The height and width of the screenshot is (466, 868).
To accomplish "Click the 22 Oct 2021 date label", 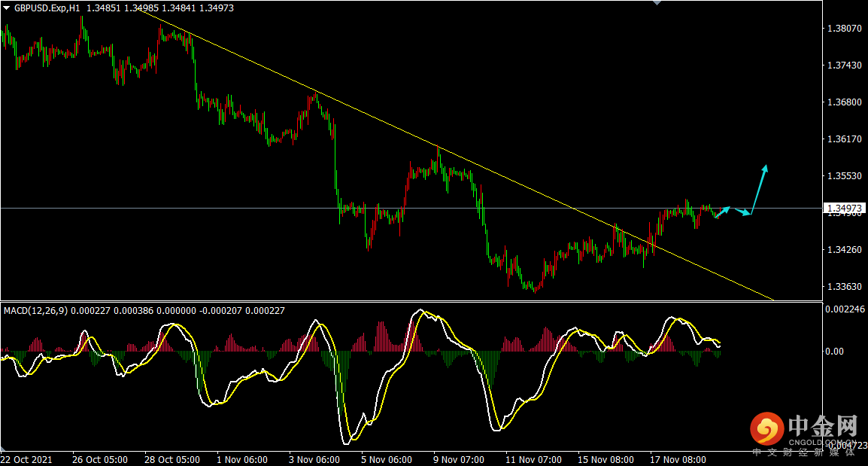I will (26, 460).
